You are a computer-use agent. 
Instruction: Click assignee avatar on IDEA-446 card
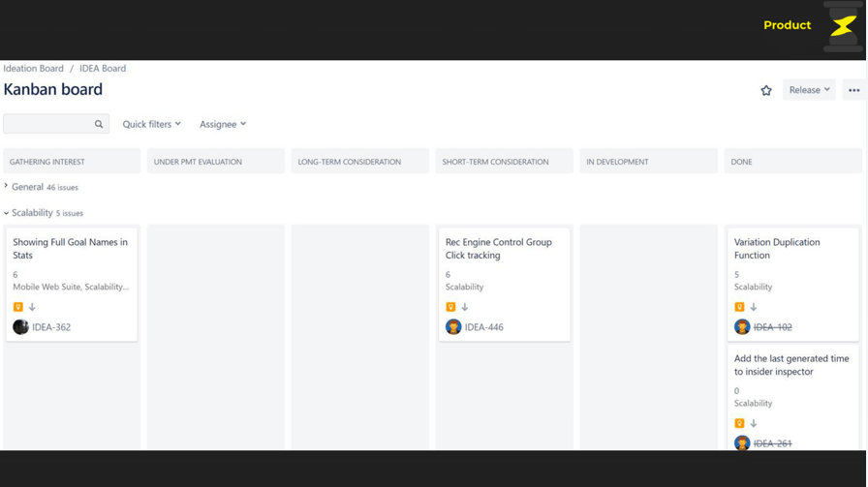pos(453,327)
